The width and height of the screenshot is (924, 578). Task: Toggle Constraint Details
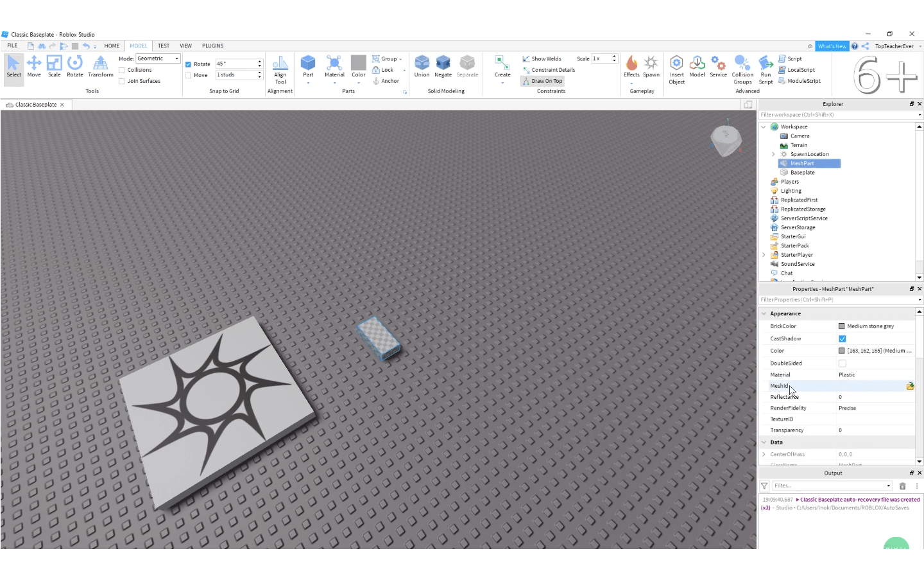pyautogui.click(x=549, y=70)
